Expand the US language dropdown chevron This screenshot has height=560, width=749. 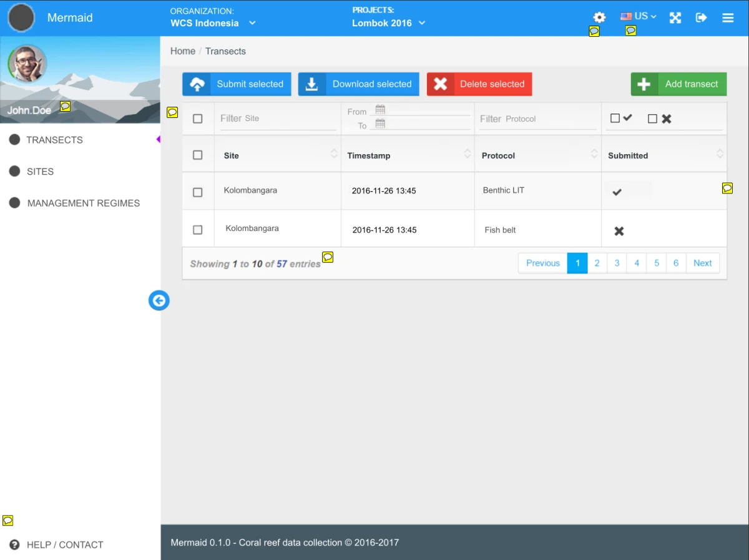[654, 17]
